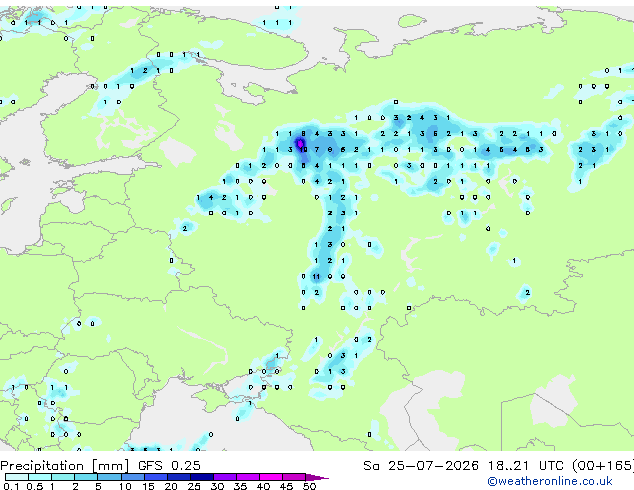
Task: Click the 20–25 mm legend color box
Action: click(179, 477)
